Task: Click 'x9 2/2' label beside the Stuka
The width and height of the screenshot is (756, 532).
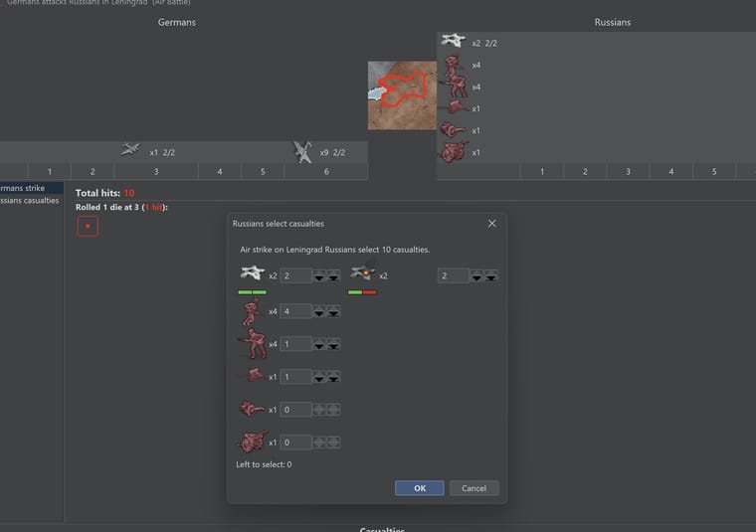Action: [x=332, y=152]
